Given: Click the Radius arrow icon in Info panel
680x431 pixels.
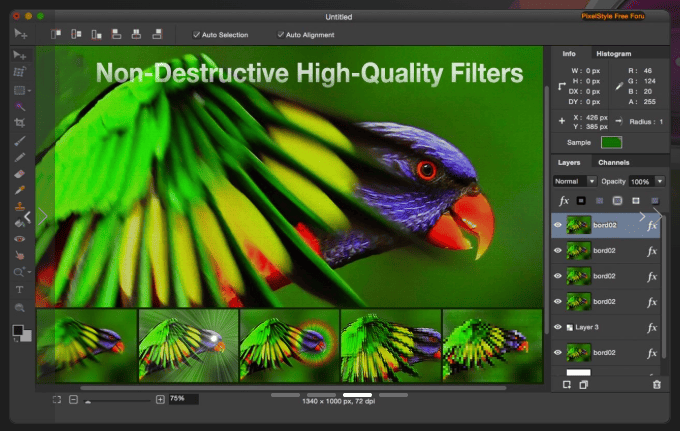Looking at the screenshot, I should point(619,121).
